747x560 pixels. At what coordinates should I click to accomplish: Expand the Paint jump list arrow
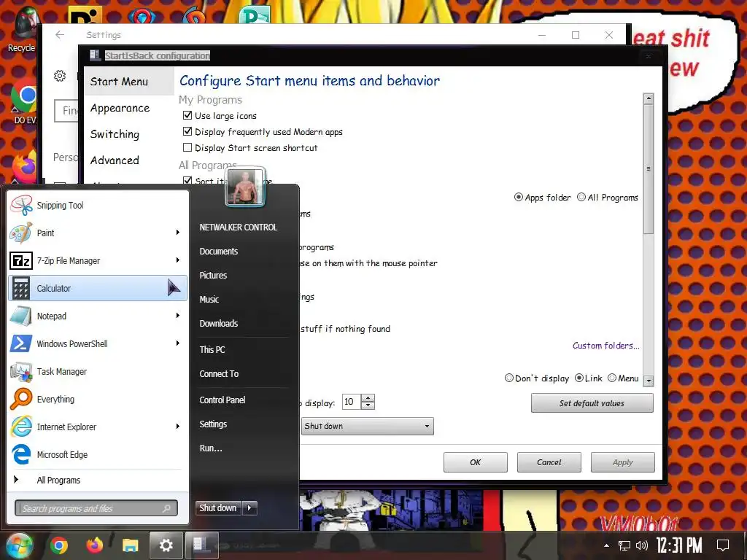tap(178, 233)
